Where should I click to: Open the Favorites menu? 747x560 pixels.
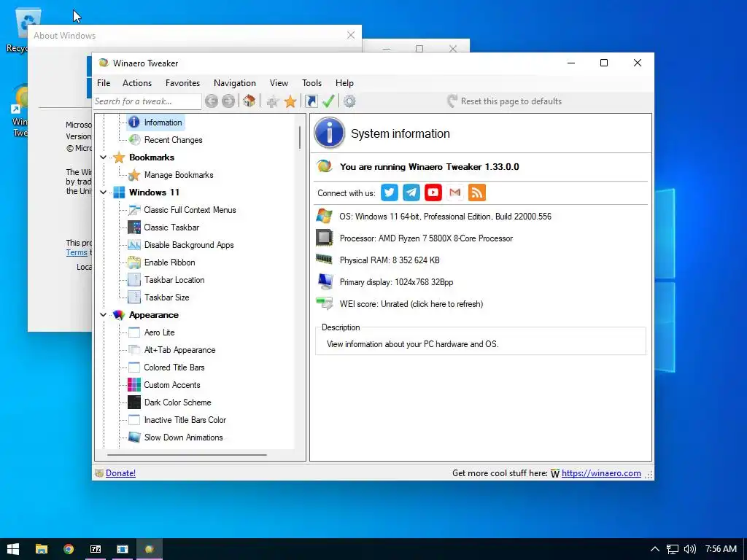click(182, 83)
